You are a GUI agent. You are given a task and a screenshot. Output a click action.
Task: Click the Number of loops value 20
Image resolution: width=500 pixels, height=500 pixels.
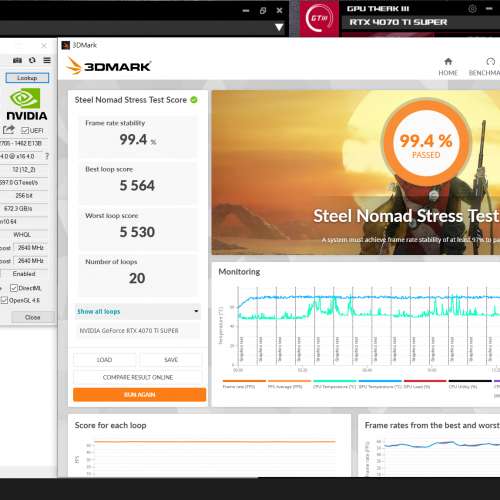click(137, 278)
